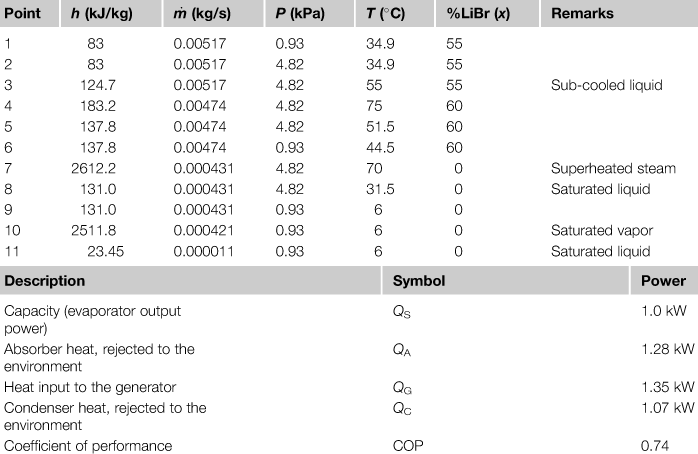The image size is (698, 454).
Task: Select the Symbol column header
Action: click(x=418, y=281)
